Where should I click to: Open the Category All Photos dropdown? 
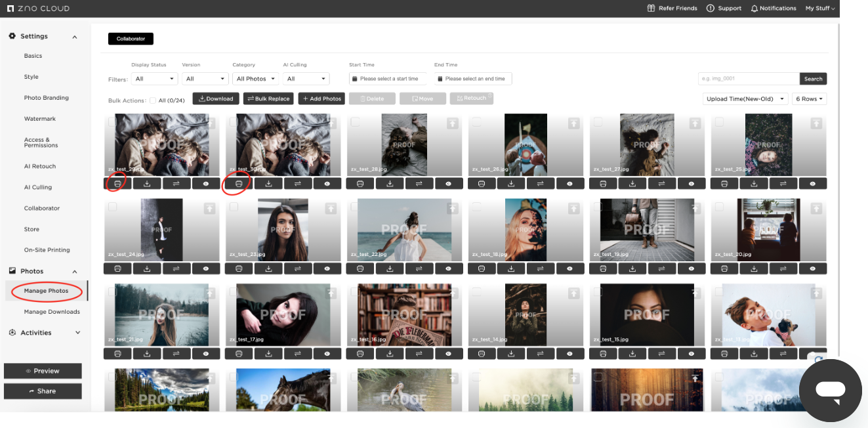[256, 79]
